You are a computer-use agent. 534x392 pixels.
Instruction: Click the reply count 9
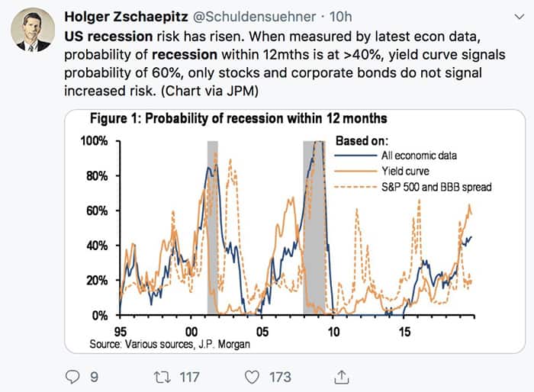(94, 376)
